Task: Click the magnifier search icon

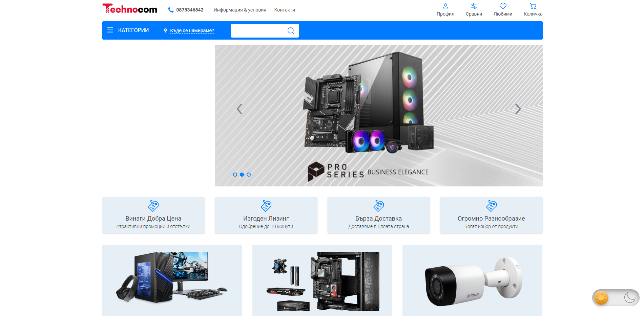Action: coord(291,31)
